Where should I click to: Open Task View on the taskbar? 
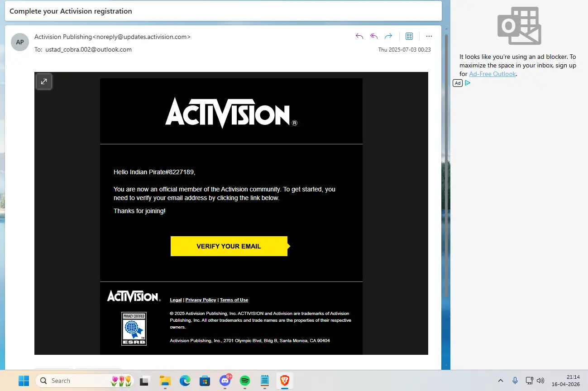tap(144, 381)
